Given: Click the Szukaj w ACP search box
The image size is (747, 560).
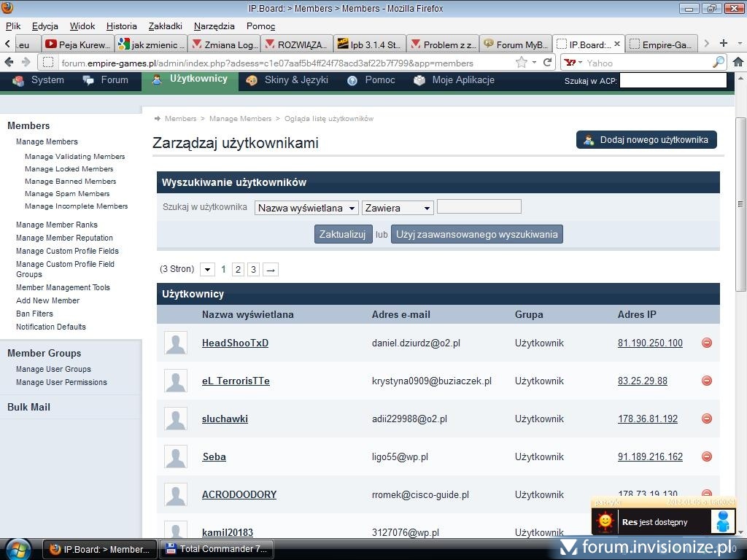Looking at the screenshot, I should (673, 80).
